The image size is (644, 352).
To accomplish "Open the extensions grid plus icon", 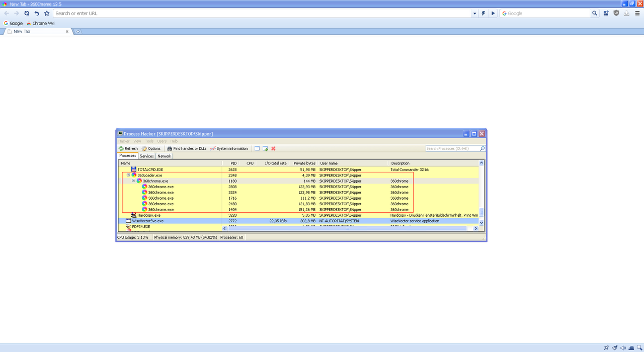I will point(606,14).
